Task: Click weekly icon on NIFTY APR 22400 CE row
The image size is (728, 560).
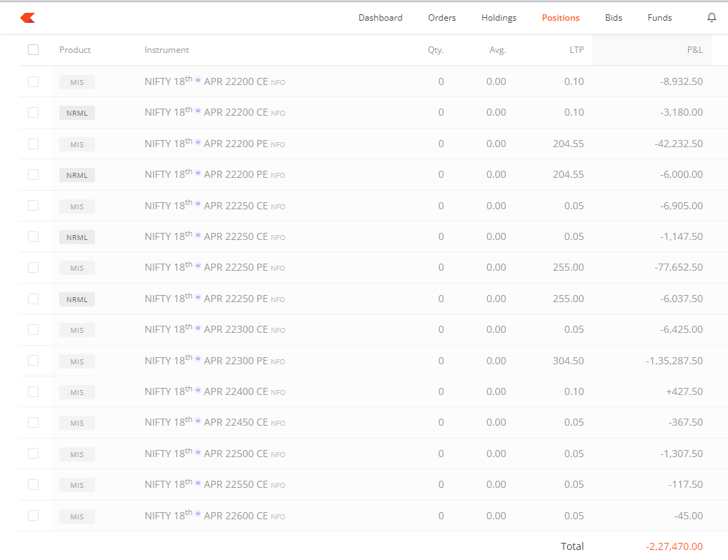Action: (x=198, y=390)
